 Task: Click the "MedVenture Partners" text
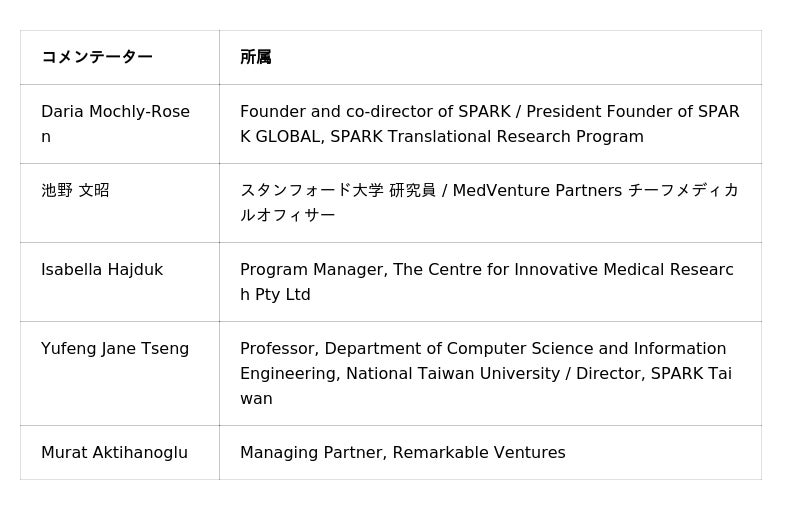point(537,190)
